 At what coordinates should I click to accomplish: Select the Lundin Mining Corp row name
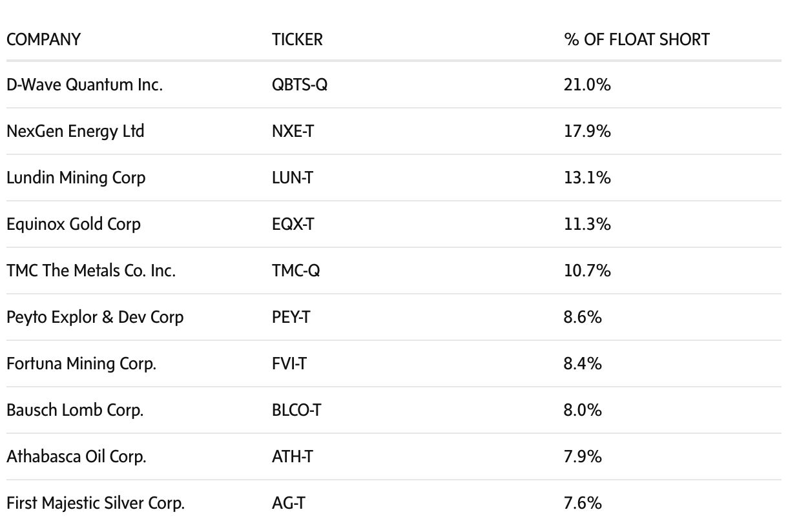click(x=76, y=178)
